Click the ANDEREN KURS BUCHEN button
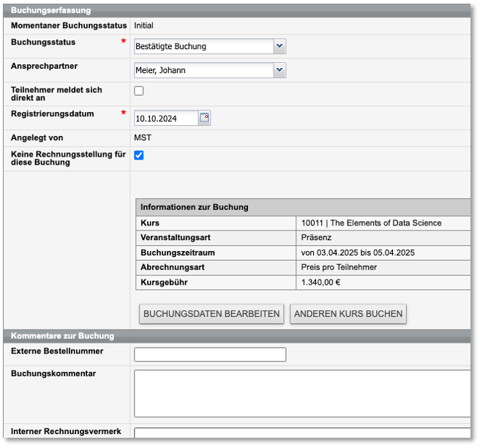The width and height of the screenshot is (480, 448). pyautogui.click(x=348, y=314)
